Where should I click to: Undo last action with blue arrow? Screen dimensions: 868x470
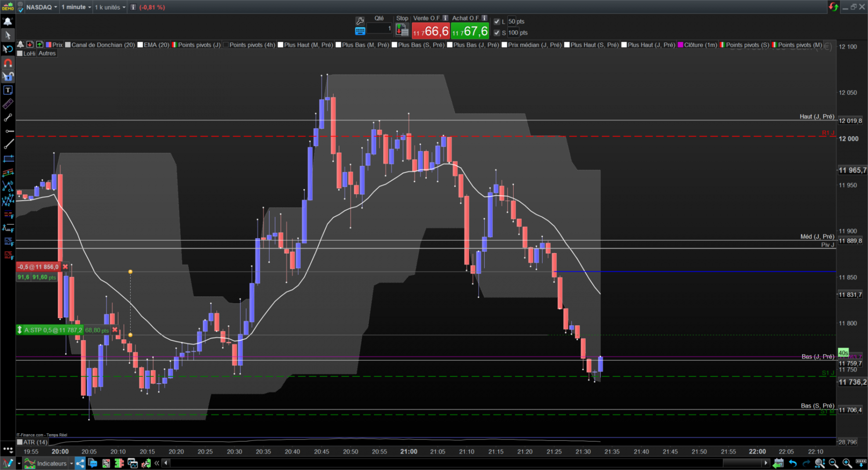point(793,463)
